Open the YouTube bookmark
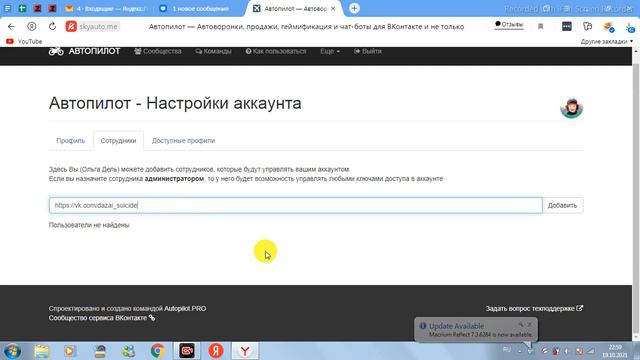Screen dimensions: 640x360 (x=24, y=41)
